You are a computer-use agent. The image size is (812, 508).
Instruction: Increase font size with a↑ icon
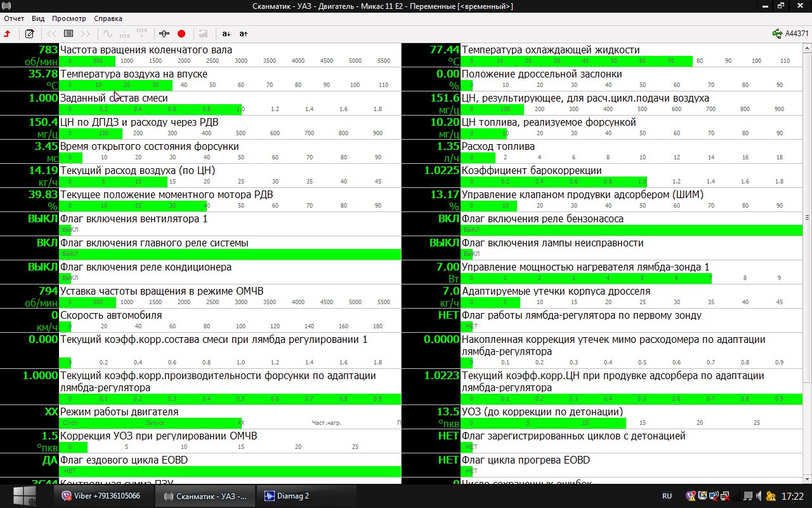click(x=244, y=34)
